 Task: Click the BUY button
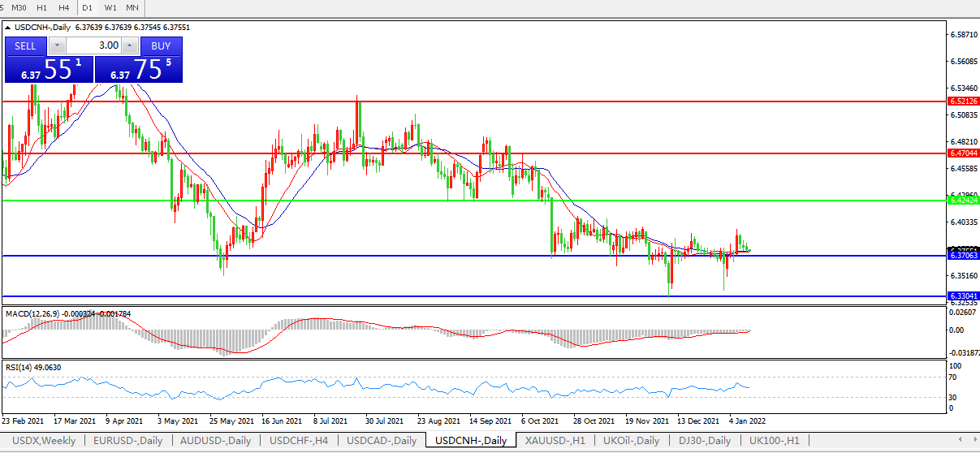pyautogui.click(x=161, y=46)
